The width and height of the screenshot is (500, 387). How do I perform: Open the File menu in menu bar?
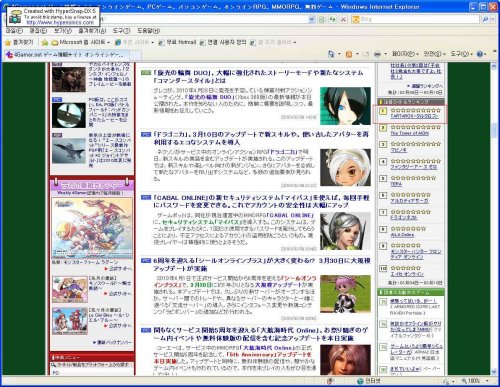(14, 31)
